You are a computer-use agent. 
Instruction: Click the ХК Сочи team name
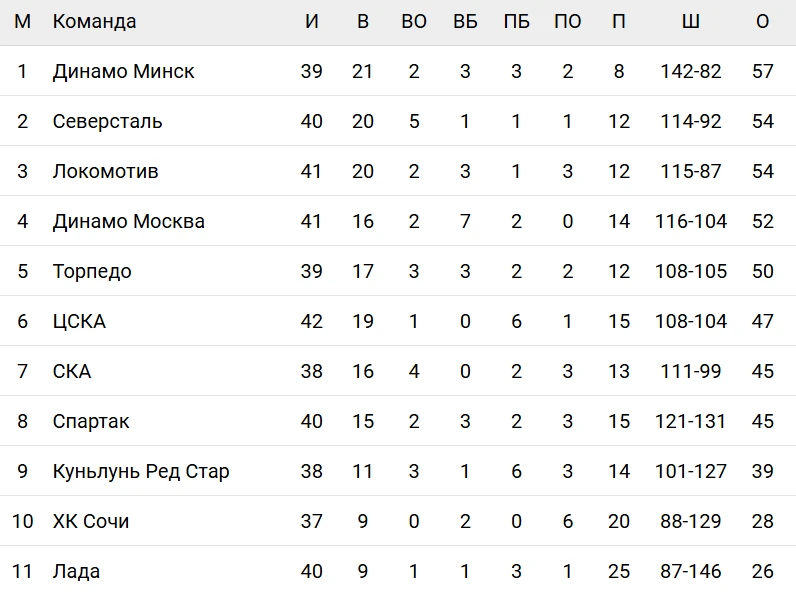91,522
